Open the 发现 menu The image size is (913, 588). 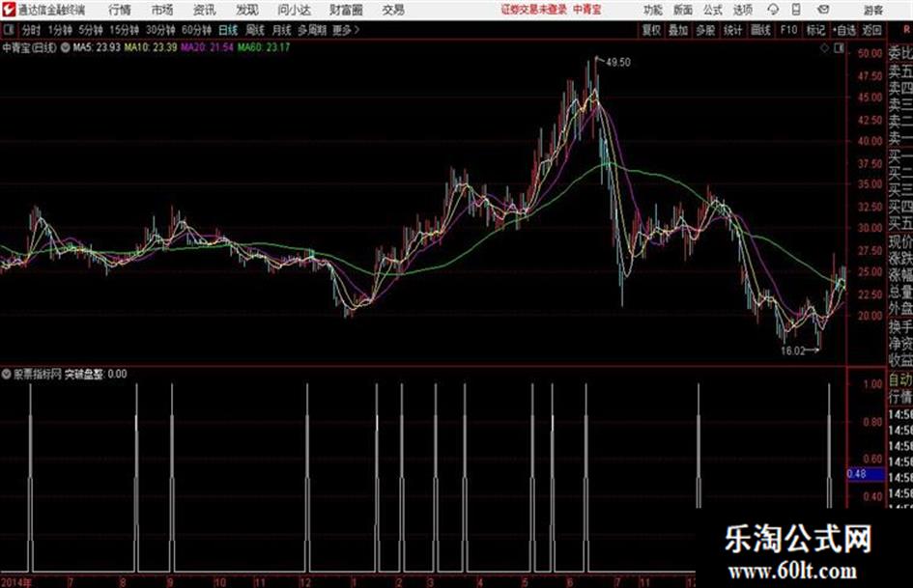247,10
